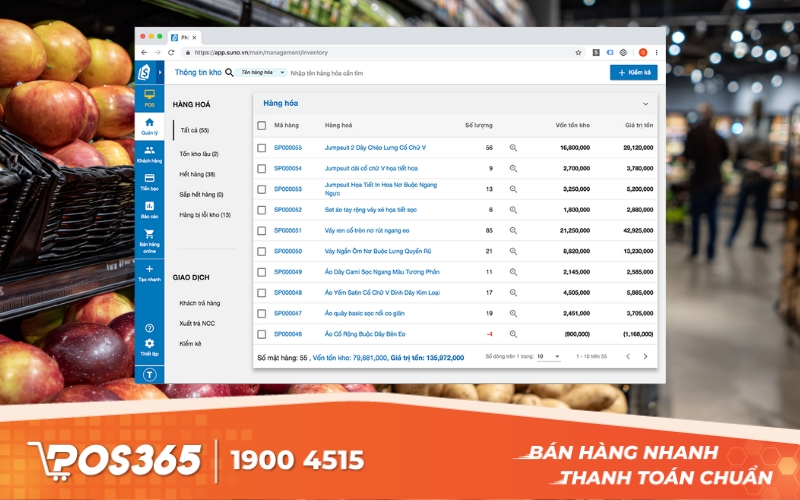Click the Suno logo in sidebar top
800x500 pixels.
[x=144, y=72]
